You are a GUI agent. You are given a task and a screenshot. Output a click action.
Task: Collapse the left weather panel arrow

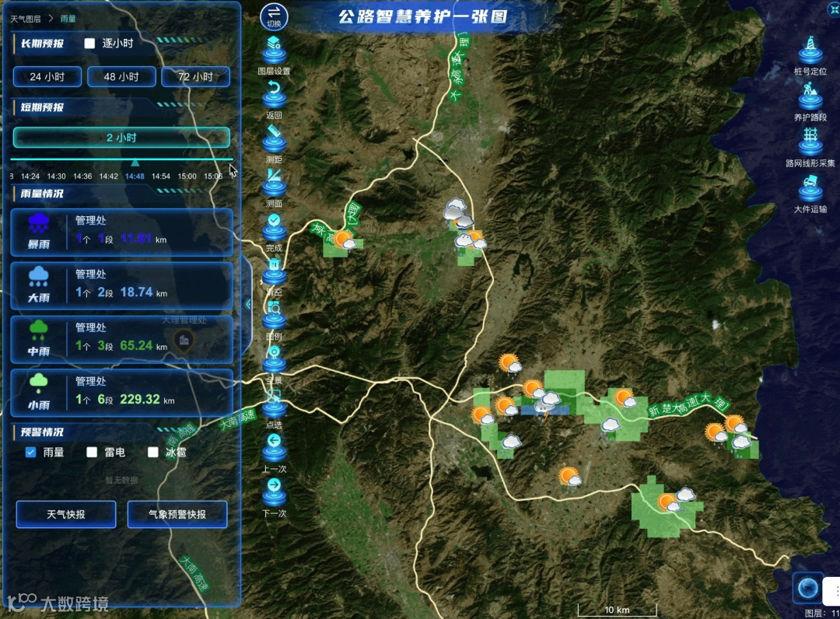coord(248,304)
